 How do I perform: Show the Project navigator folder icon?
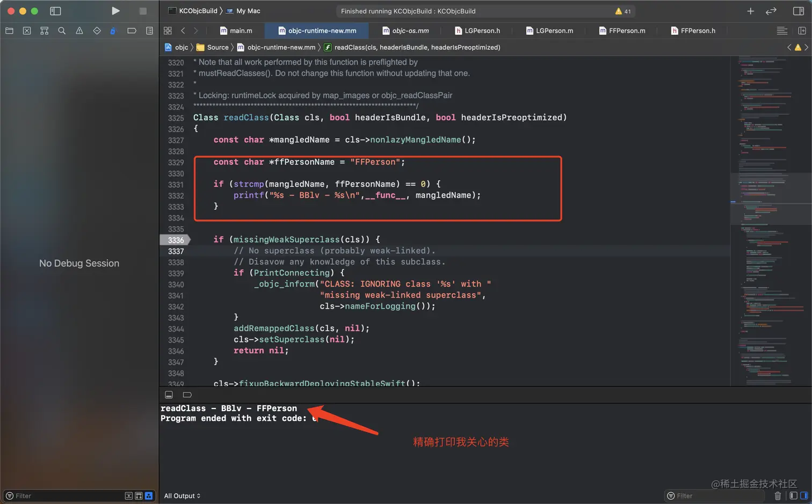(x=9, y=31)
